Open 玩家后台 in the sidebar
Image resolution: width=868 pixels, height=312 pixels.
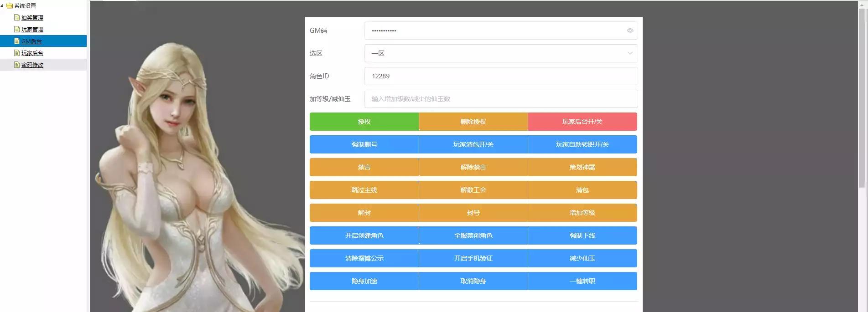point(32,53)
